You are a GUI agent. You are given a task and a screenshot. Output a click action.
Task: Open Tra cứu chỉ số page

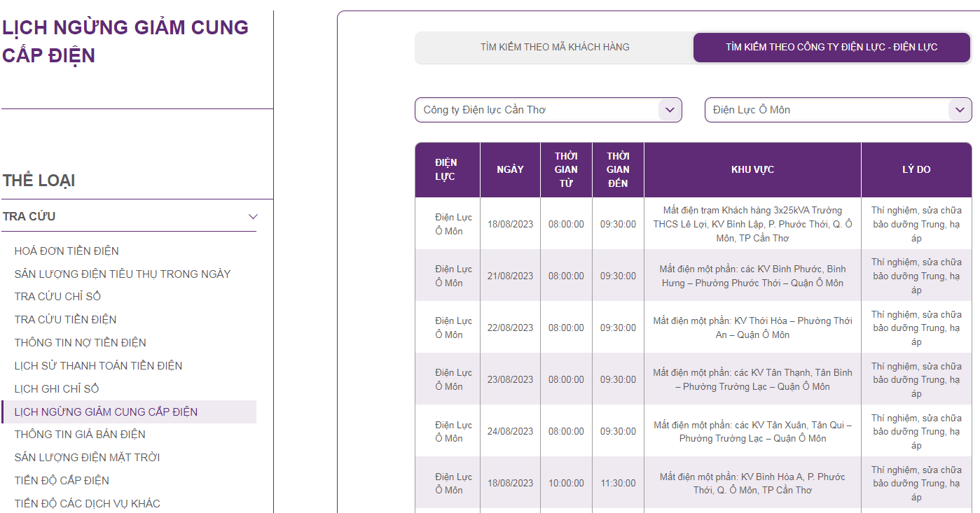point(57,297)
